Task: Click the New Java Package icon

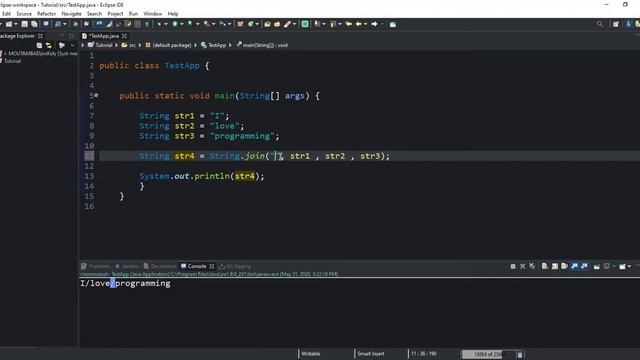Action: pos(240,24)
